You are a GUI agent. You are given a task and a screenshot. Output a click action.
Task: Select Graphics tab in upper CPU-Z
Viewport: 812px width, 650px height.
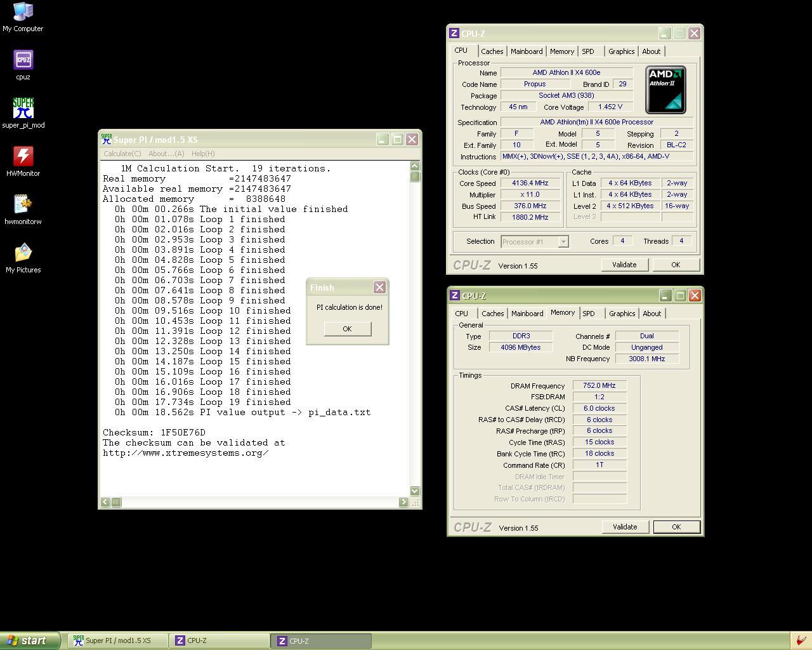[621, 51]
